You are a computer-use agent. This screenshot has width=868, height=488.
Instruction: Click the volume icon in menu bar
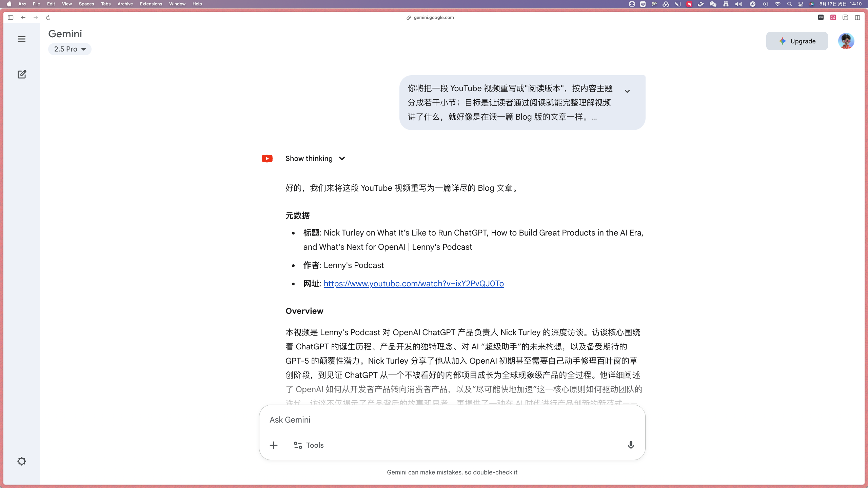pyautogui.click(x=738, y=4)
